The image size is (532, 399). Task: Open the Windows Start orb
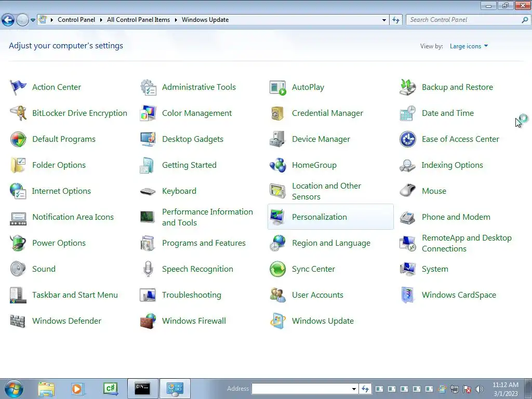(x=14, y=389)
